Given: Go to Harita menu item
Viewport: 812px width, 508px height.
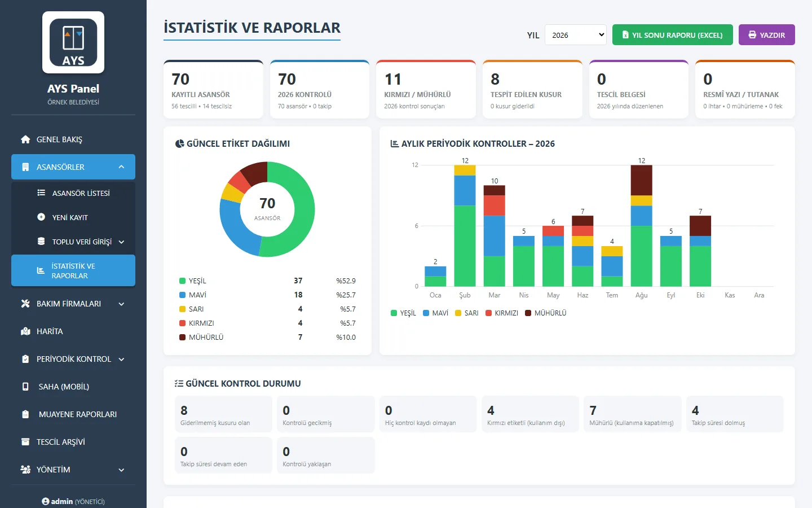Looking at the screenshot, I should coord(73,331).
